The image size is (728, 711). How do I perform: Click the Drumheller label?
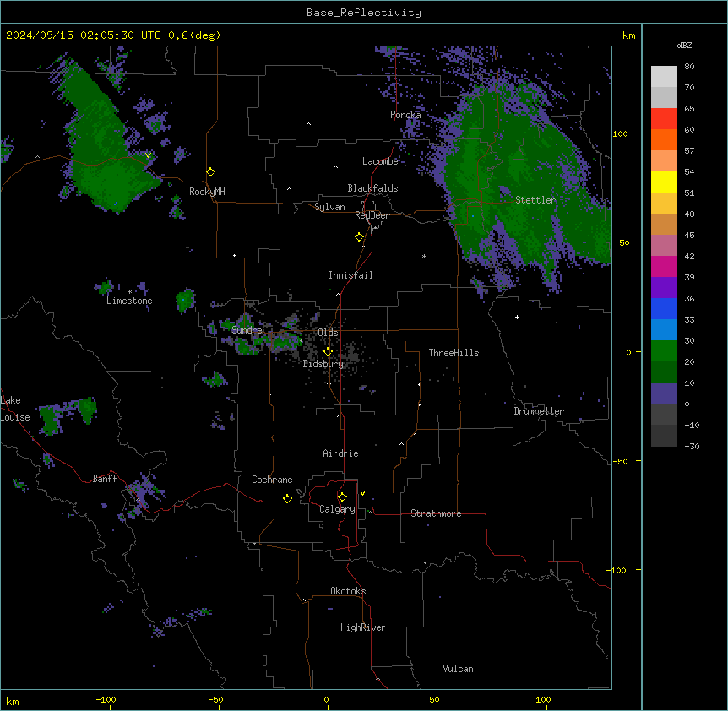tap(539, 411)
